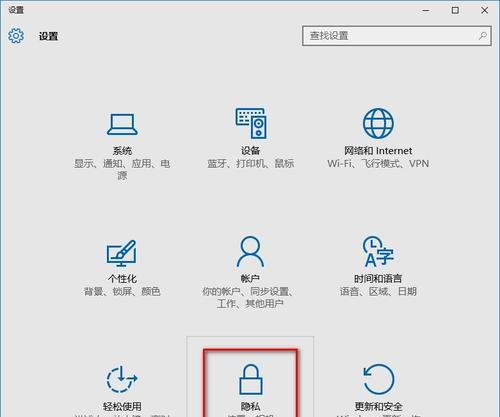Click the 时间和语言 label text

378,279
